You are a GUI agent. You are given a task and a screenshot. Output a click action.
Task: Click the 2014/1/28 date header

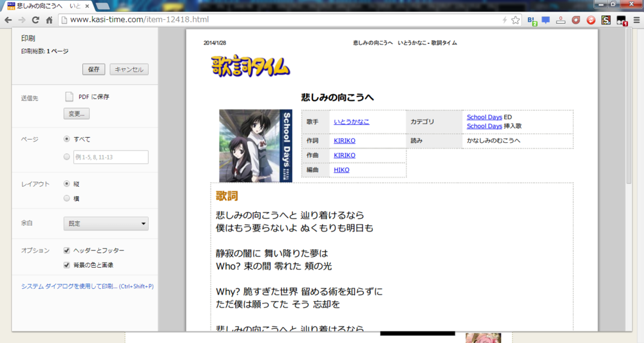[x=215, y=43]
